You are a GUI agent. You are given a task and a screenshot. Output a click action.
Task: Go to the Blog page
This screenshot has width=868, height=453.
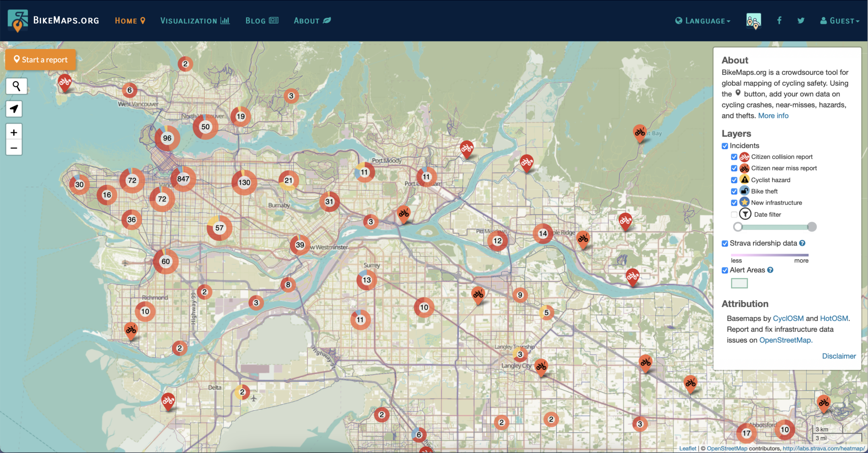click(262, 21)
